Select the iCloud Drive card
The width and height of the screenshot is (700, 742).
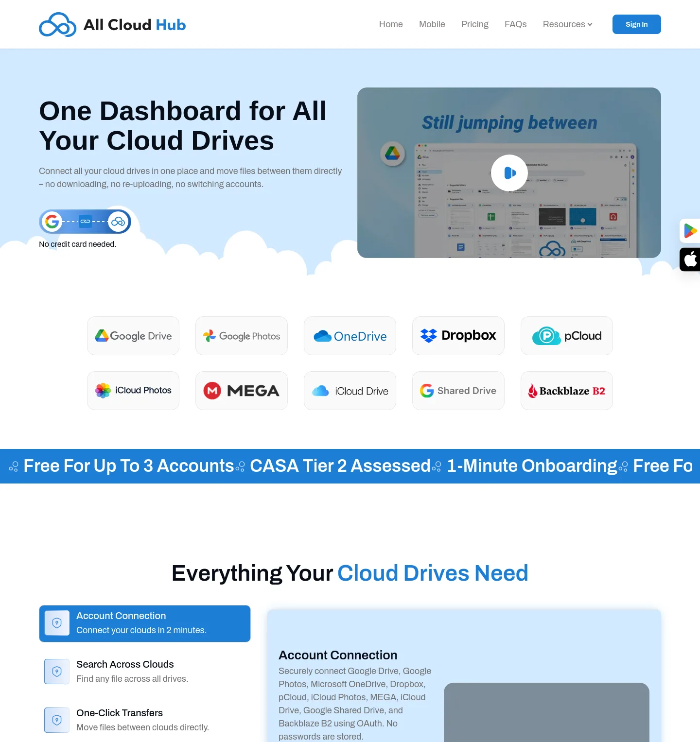coord(350,391)
